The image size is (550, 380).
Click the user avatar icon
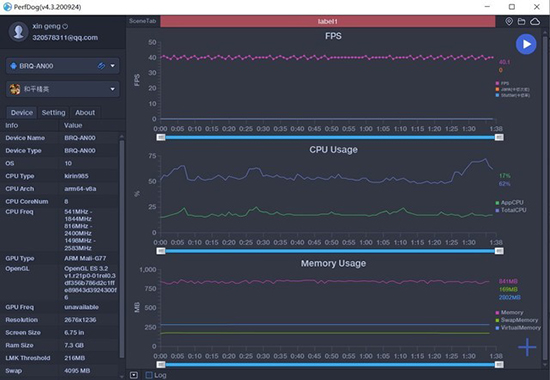click(x=18, y=32)
